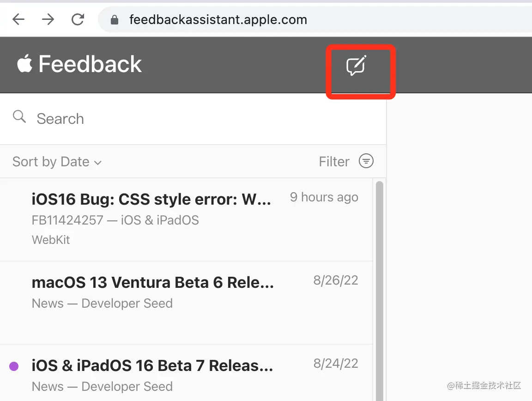The image size is (532, 401).
Task: Click the WebKit label under FB11424257
Action: tap(51, 240)
